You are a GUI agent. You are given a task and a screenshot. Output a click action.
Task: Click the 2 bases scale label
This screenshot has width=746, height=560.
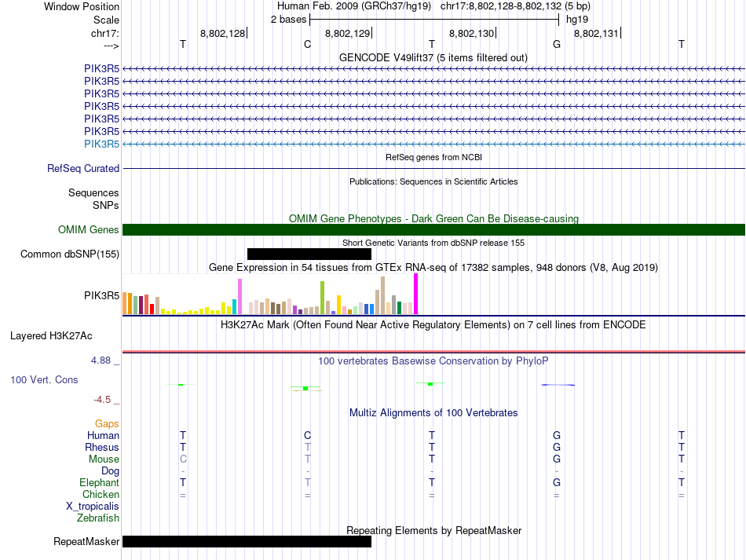[288, 20]
